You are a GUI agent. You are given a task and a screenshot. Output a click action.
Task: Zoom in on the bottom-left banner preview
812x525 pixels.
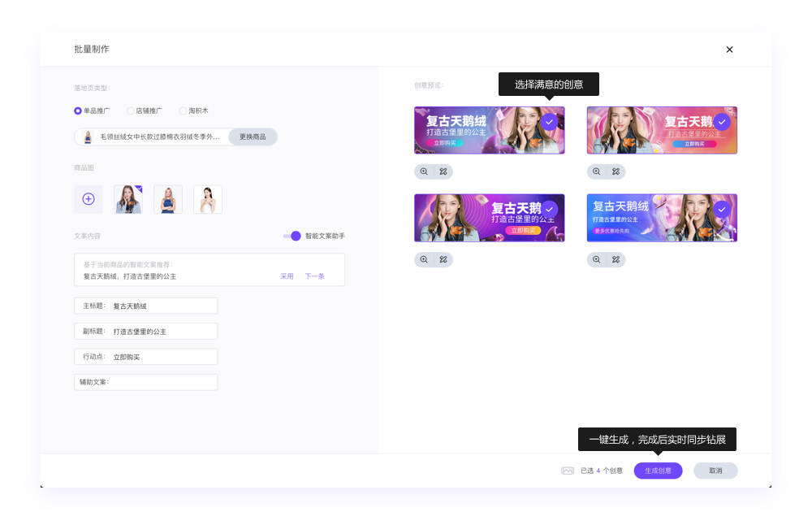(424, 259)
